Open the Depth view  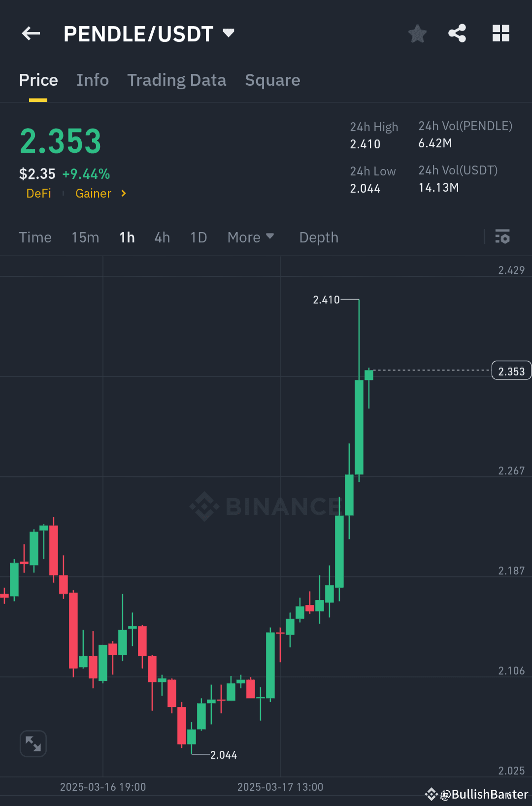318,237
